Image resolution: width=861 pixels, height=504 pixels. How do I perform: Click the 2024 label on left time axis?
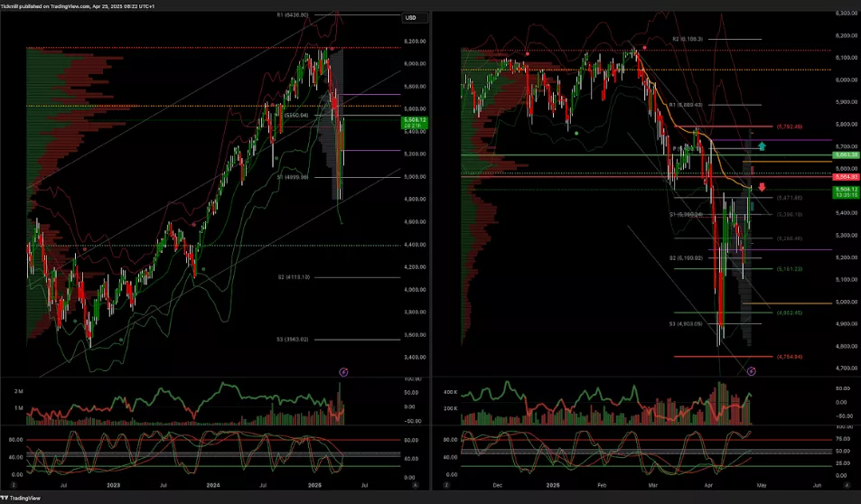click(213, 485)
